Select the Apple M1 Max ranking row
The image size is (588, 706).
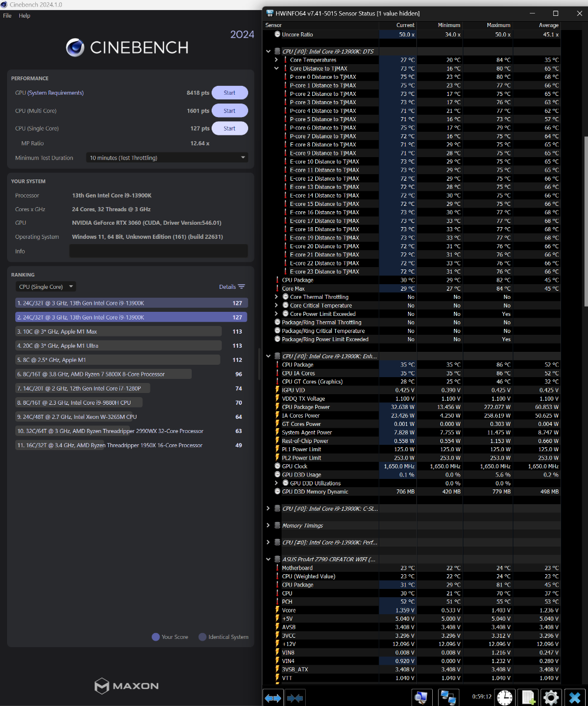[x=132, y=331]
